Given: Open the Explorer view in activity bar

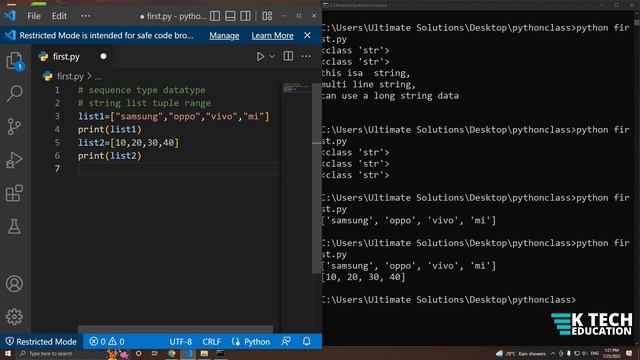Looking at the screenshot, I should click(x=15, y=61).
